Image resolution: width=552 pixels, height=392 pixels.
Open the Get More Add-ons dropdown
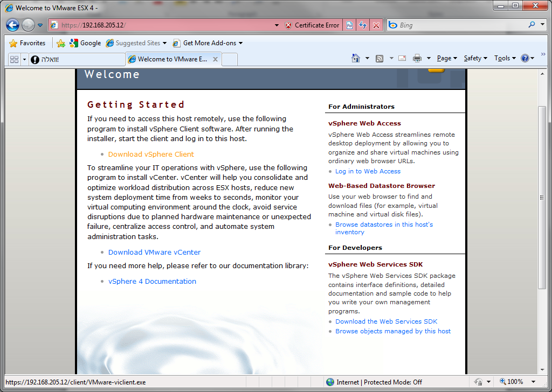tap(208, 43)
